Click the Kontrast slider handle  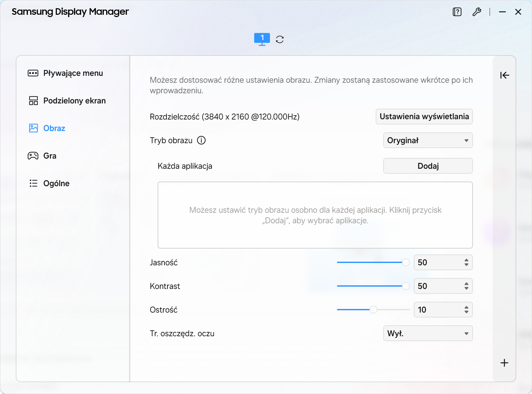coord(406,286)
